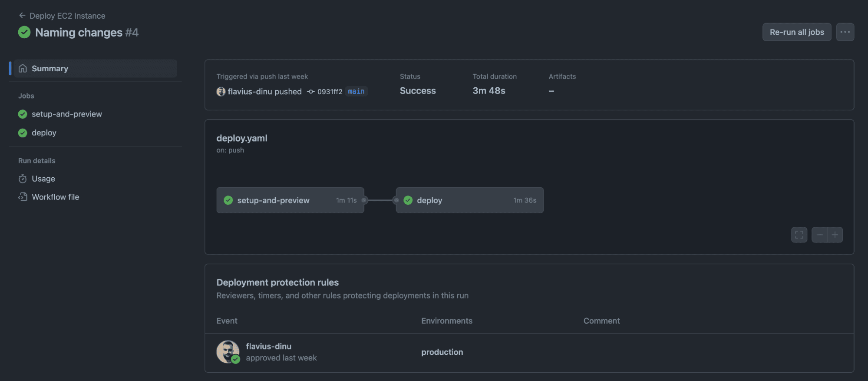Click flavius-dinu large reviewer avatar
This screenshot has width=868, height=381.
coord(228,352)
